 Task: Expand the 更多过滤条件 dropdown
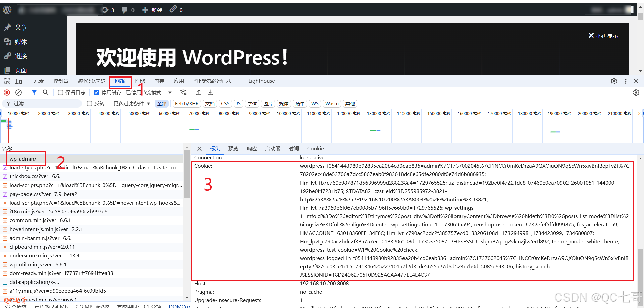(132, 104)
